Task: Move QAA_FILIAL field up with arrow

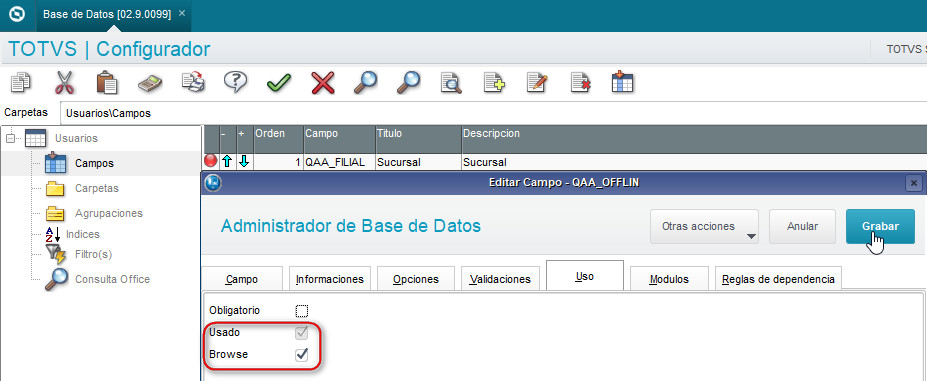Action: click(x=228, y=162)
